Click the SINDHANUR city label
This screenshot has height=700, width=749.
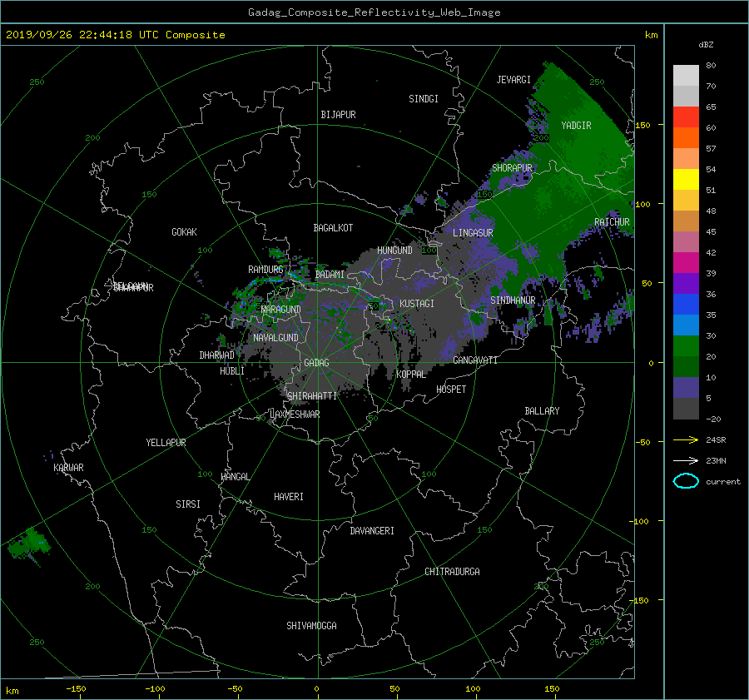coord(513,300)
